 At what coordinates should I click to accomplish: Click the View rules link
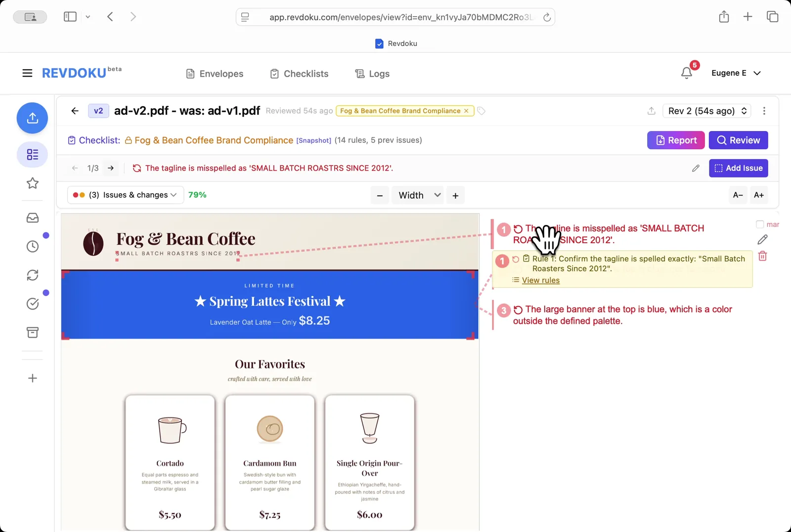[540, 280]
